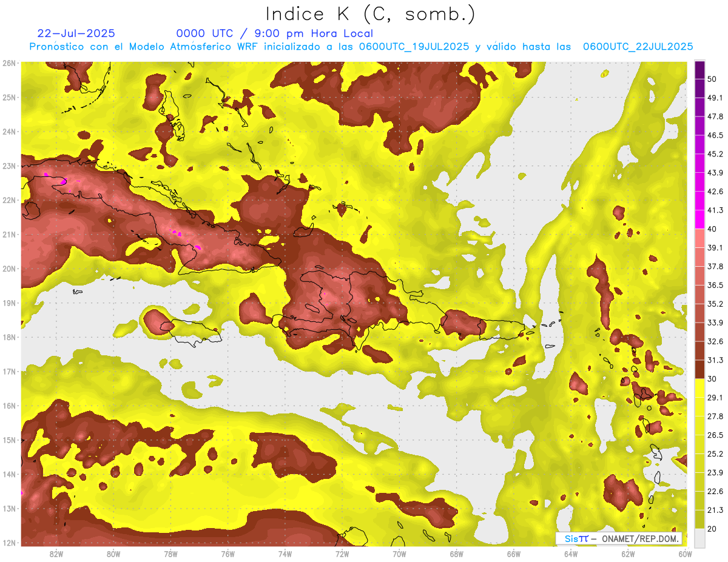Viewport: 728px width, 562px height.
Task: Click the "45.2" color bar label
Action: 715,154
